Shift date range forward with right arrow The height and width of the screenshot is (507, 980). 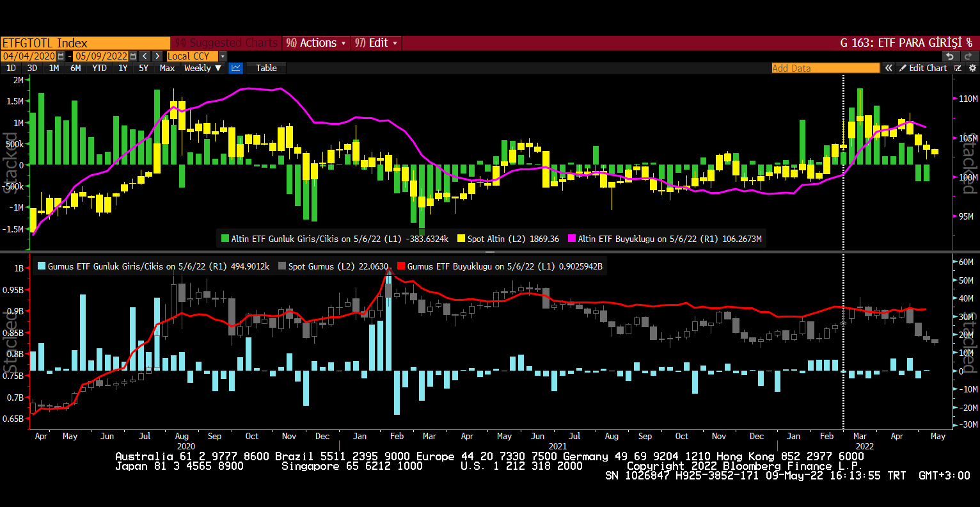[157, 56]
